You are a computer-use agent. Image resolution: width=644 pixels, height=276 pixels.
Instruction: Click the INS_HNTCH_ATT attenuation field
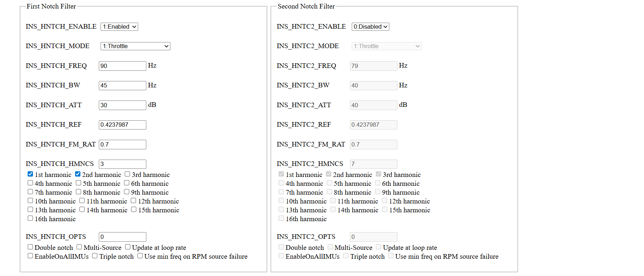[122, 105]
